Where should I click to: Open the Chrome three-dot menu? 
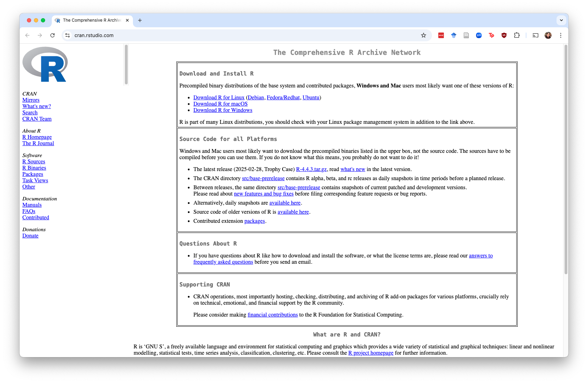pyautogui.click(x=561, y=35)
